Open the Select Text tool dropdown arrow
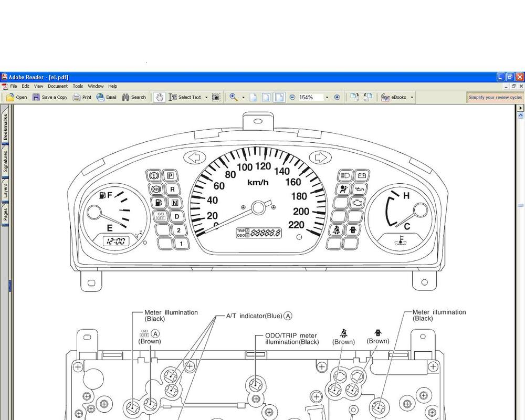 pyautogui.click(x=206, y=98)
